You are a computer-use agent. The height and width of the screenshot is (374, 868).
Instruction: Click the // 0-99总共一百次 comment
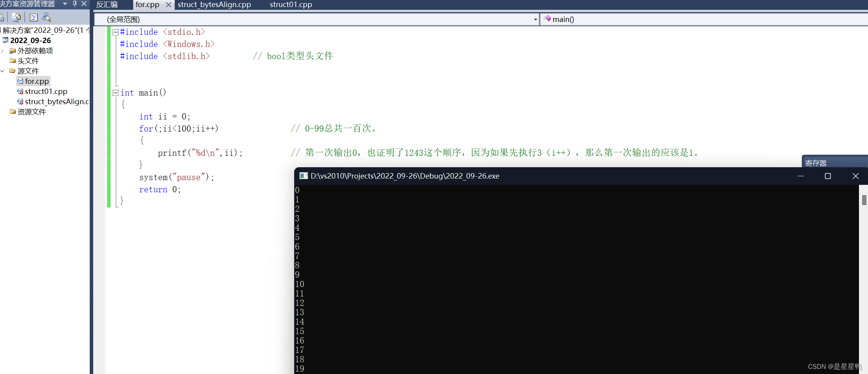(x=334, y=128)
